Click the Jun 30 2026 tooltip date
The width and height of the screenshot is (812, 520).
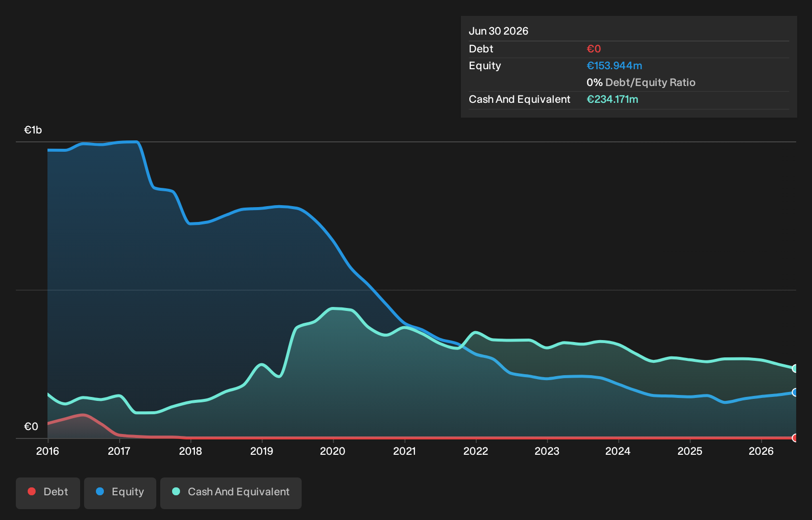click(498, 31)
